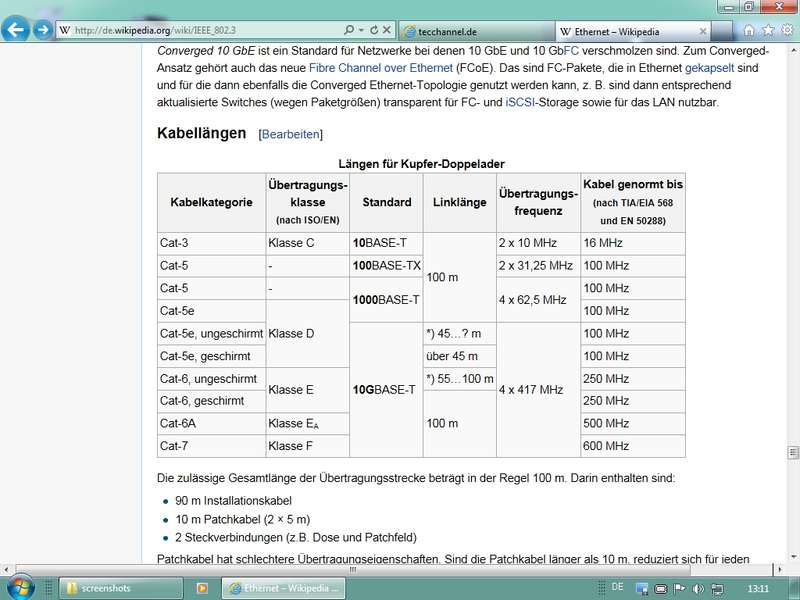
Task: Click the Kabelkategorie column header
Action: pyautogui.click(x=211, y=202)
